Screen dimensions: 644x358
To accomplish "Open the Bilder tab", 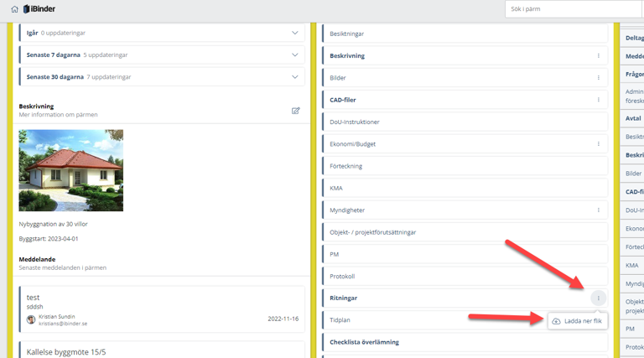I will point(465,78).
